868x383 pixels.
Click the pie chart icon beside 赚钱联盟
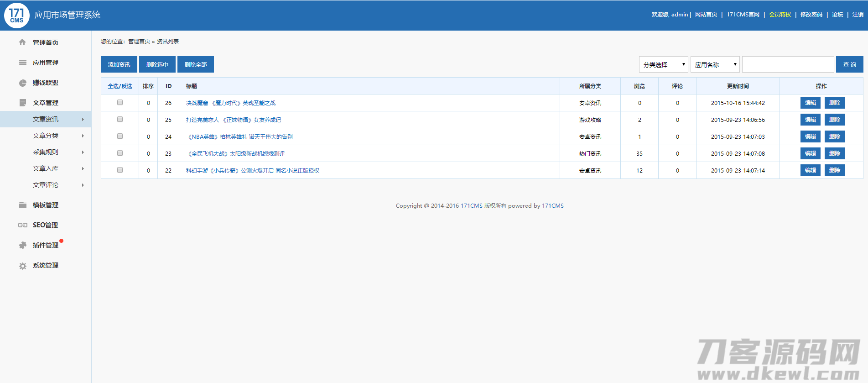coord(22,83)
